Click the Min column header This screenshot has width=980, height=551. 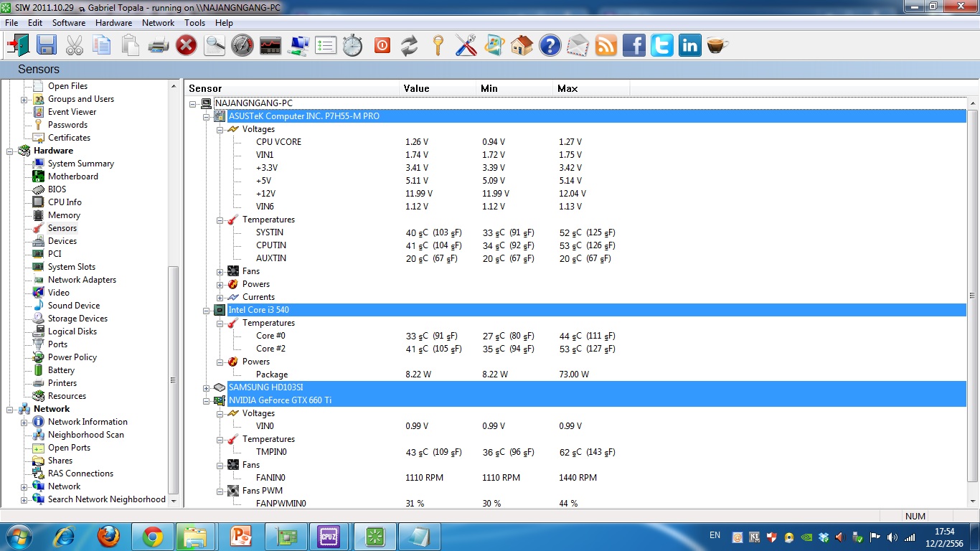[516, 88]
